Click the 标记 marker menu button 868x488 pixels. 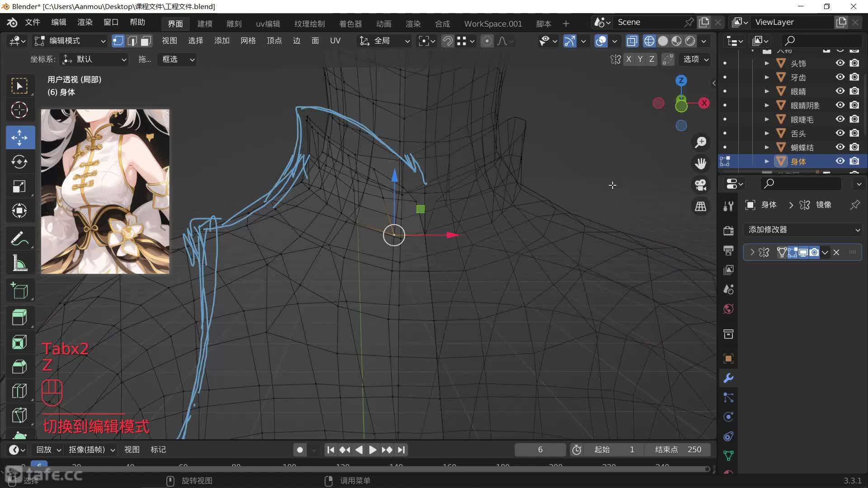click(x=158, y=450)
